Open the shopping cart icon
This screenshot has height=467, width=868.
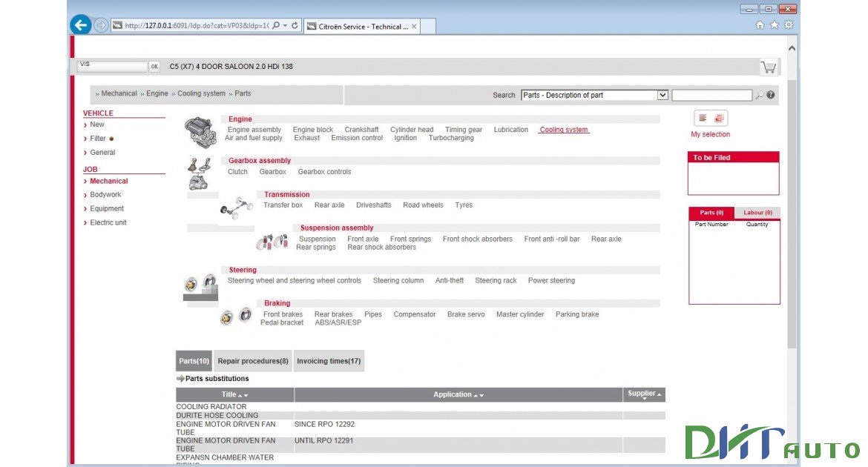tap(769, 67)
